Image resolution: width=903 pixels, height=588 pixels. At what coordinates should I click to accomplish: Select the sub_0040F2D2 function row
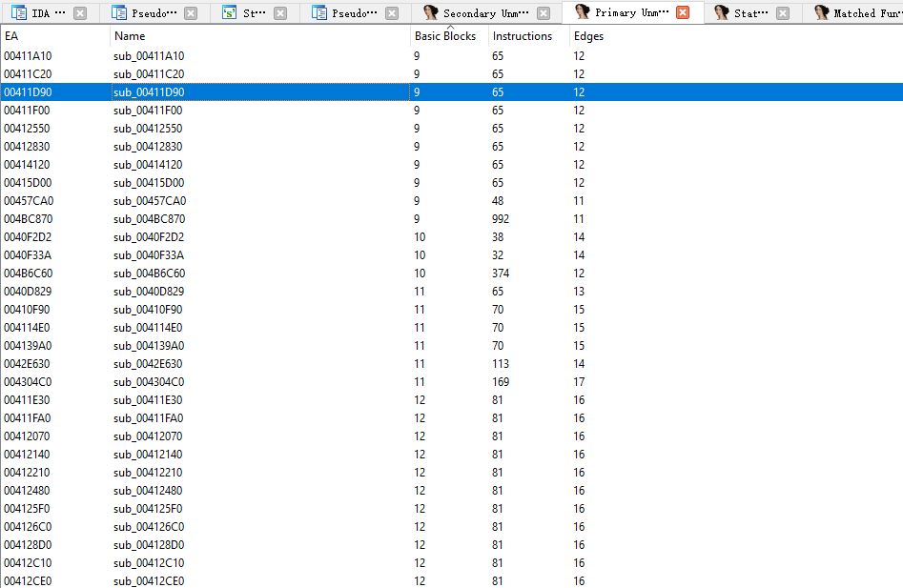(x=149, y=237)
